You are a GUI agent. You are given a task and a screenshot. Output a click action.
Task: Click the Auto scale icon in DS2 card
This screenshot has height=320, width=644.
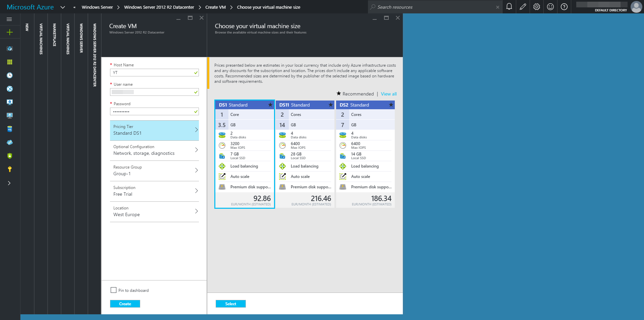pos(343,177)
